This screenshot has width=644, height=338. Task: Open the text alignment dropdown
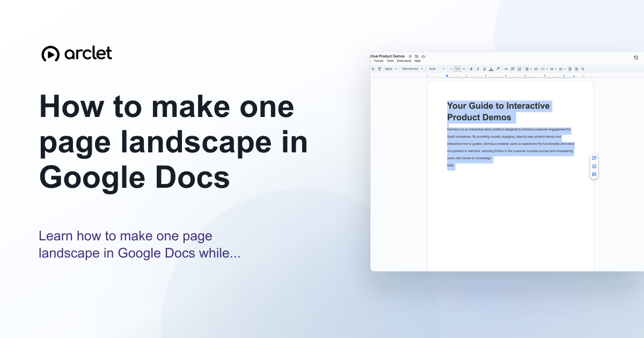tap(529, 69)
